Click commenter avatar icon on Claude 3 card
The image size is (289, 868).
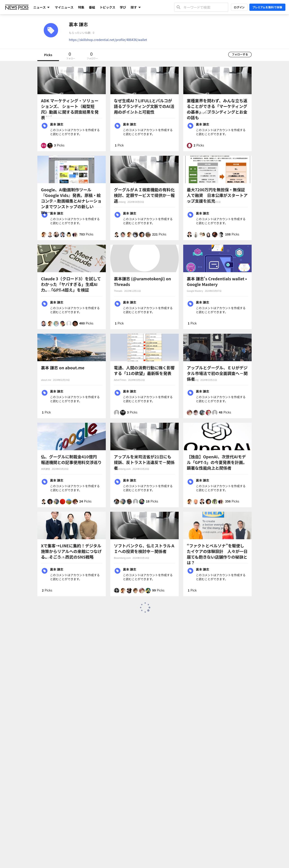point(44,304)
